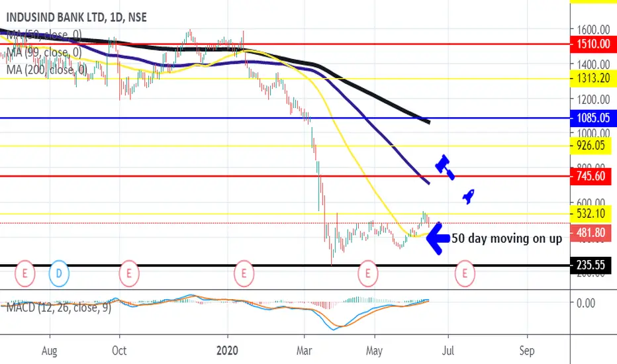Click the red 745.60 price label
The image size is (617, 364).
tap(591, 176)
